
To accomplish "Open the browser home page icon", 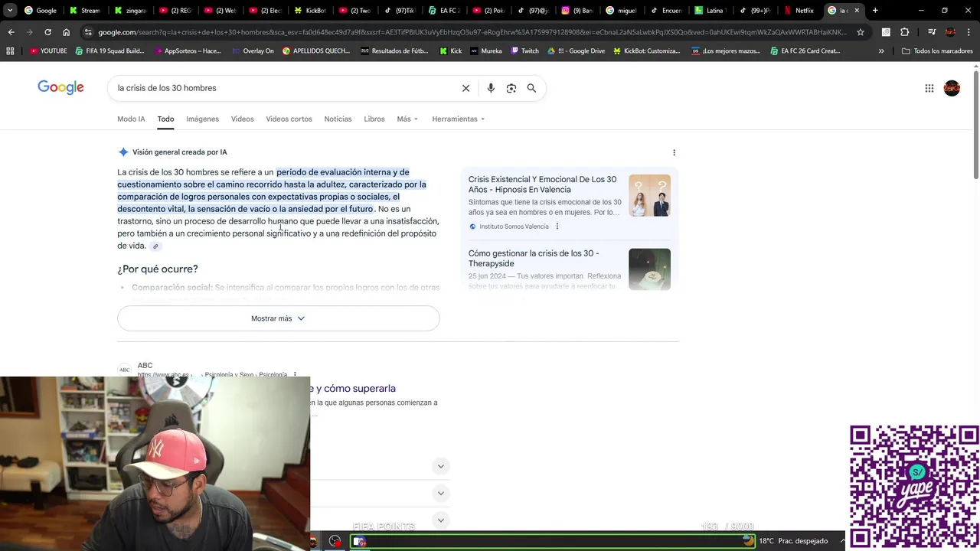I will [66, 32].
